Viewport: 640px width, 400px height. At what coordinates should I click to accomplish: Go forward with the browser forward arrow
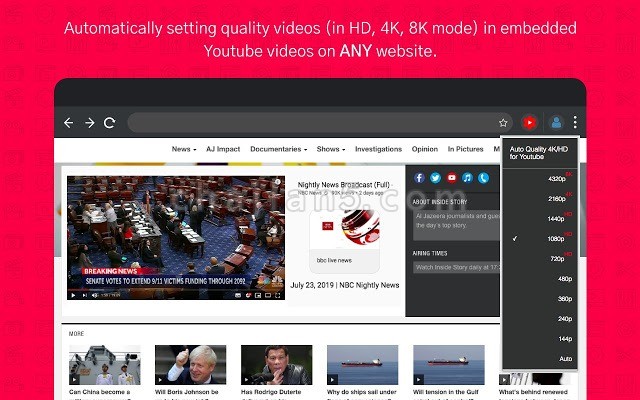pos(89,122)
